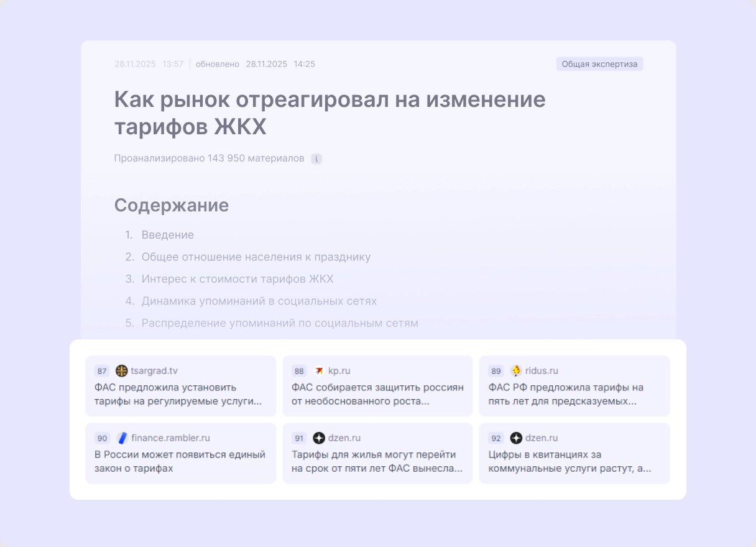Click the 'обновлено' label in the header
This screenshot has width=756, height=547.
pos(218,64)
